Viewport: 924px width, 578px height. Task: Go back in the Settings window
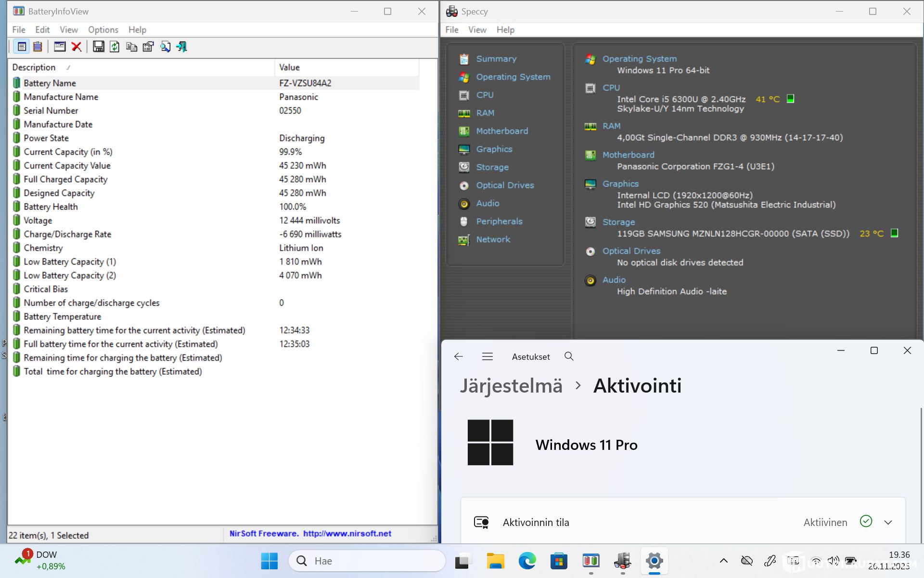(x=458, y=356)
